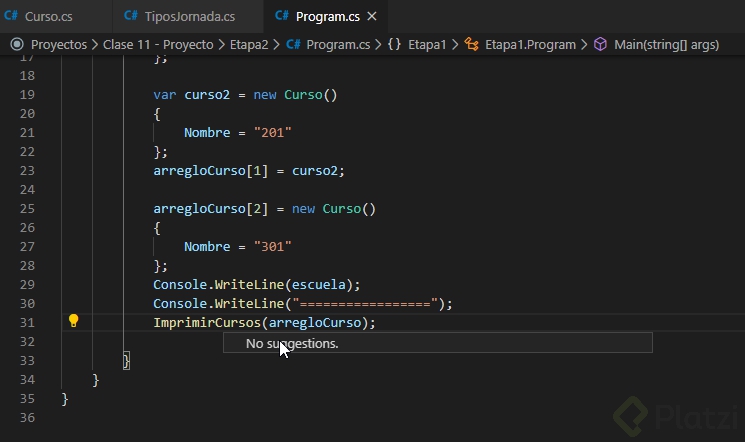
Task: Click the 'Nombre' property on line 21
Action: (x=207, y=133)
